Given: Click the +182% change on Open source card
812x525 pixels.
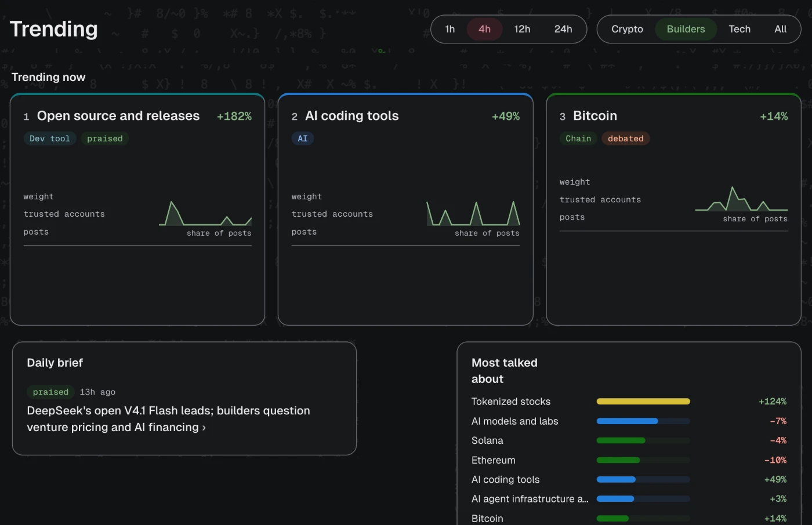Looking at the screenshot, I should tap(234, 116).
